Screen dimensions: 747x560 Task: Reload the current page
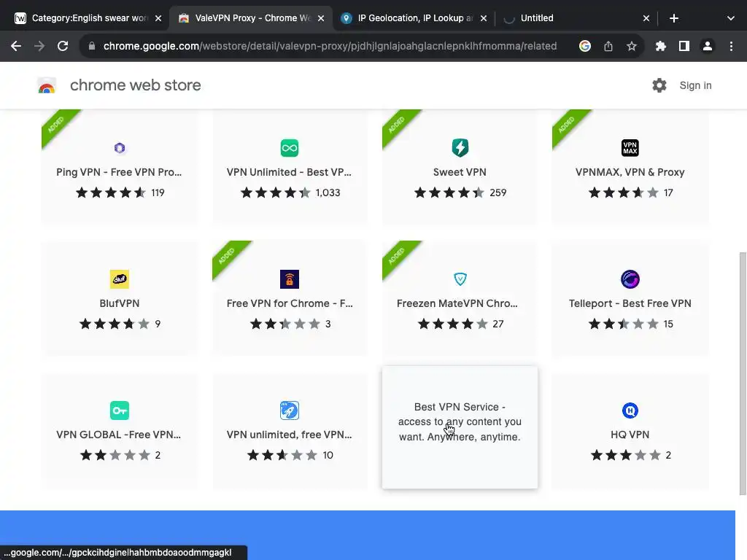tap(63, 46)
